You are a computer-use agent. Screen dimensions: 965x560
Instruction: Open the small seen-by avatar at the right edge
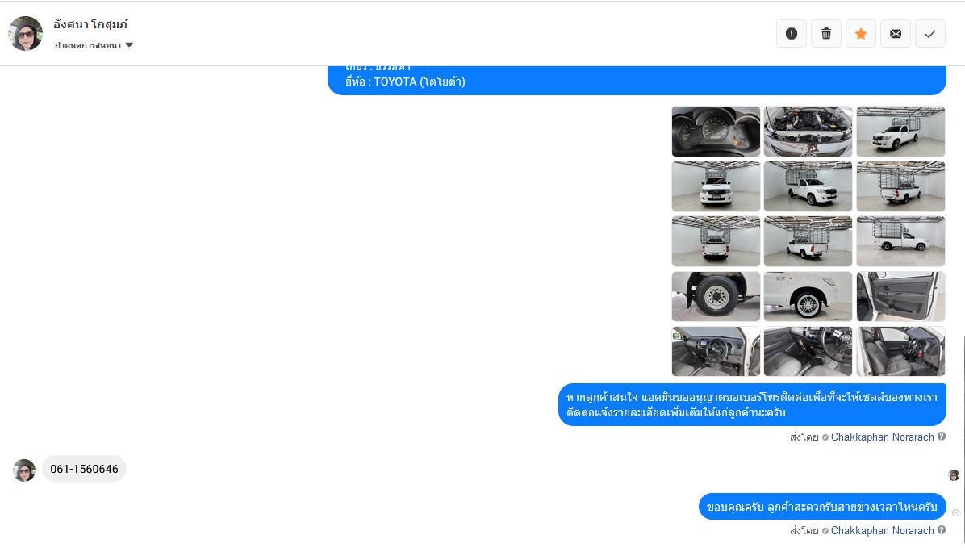click(x=954, y=475)
